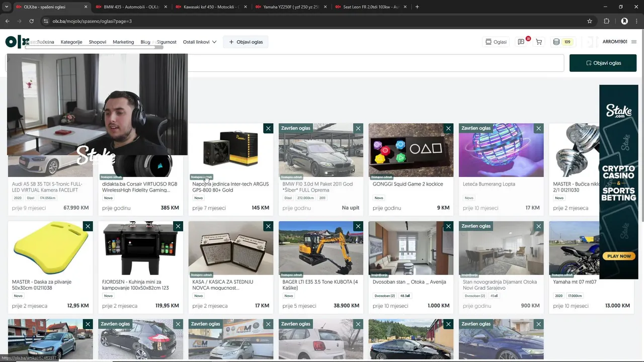The height and width of the screenshot is (362, 644).
Task: Click the 13.000 KM Yamaha price
Action: pos(617,306)
